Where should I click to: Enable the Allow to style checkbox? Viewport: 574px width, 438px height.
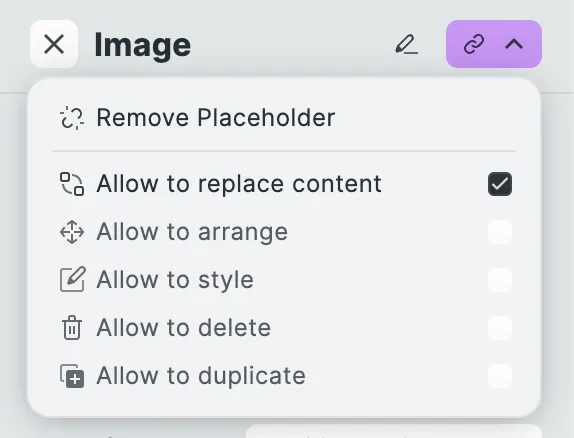[500, 280]
